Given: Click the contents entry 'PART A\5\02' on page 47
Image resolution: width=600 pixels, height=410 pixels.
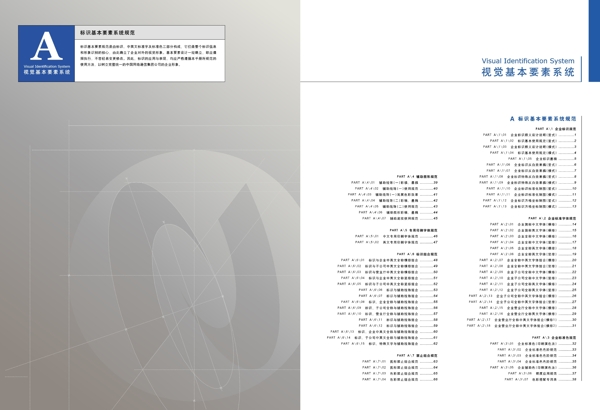Looking at the screenshot, I should pyautogui.click(x=396, y=242).
